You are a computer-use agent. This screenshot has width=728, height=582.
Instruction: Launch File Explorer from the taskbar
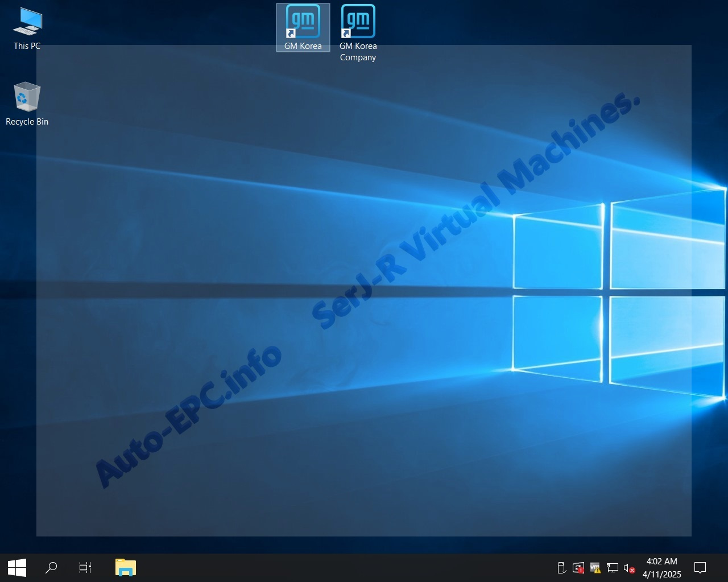pos(125,567)
